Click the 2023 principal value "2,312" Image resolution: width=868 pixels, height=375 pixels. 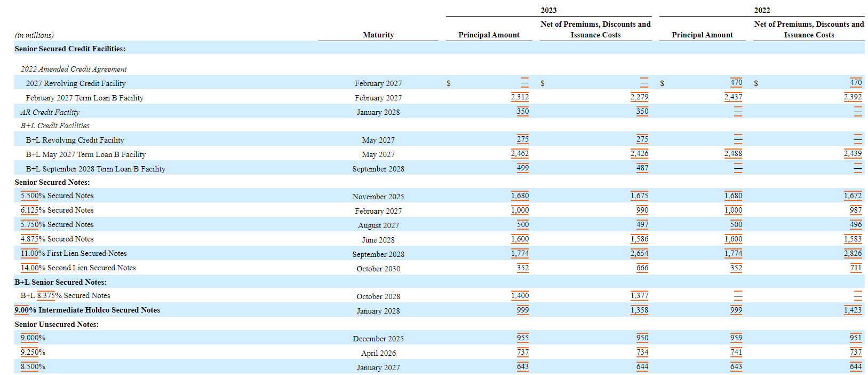[x=520, y=97]
